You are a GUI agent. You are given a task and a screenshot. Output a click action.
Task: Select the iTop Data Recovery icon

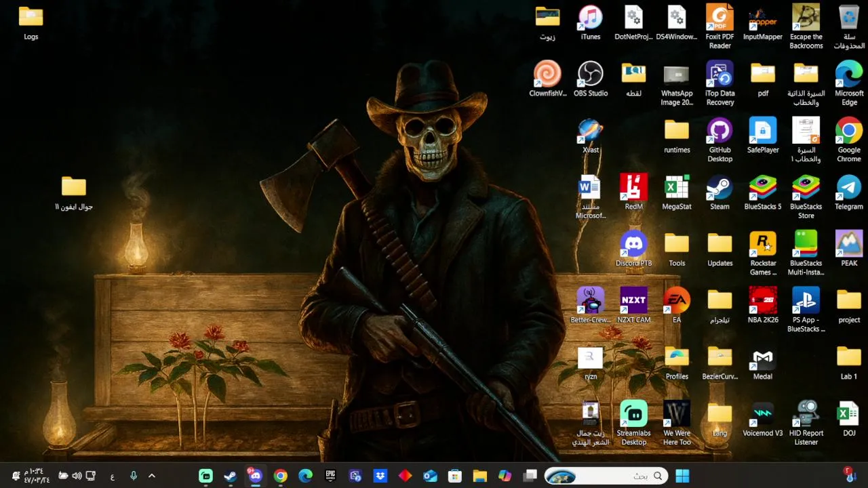719,84
